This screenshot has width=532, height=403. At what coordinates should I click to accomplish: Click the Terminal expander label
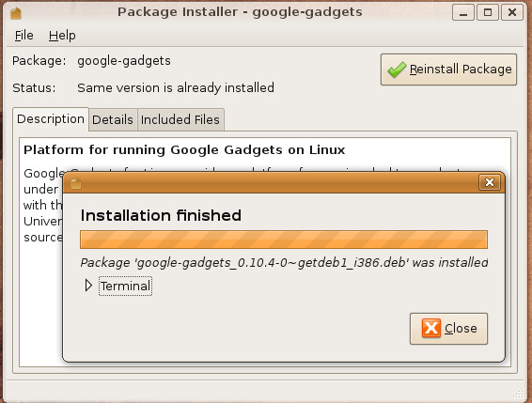(x=125, y=286)
